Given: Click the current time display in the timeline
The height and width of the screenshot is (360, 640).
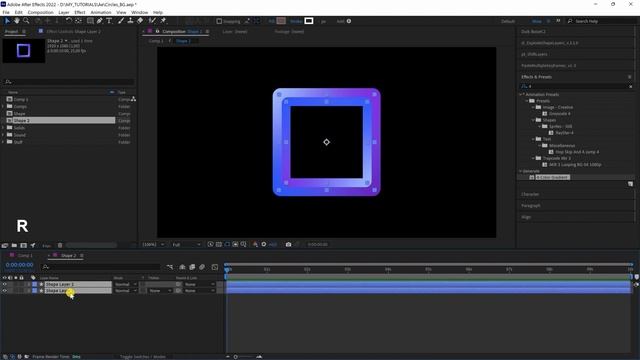Looking at the screenshot, I should pyautogui.click(x=20, y=265).
